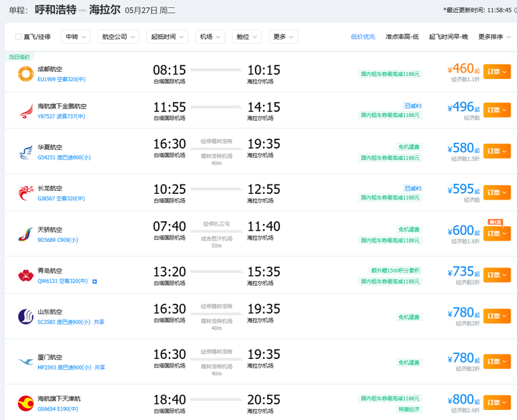Click departure time 08:15

(169, 70)
